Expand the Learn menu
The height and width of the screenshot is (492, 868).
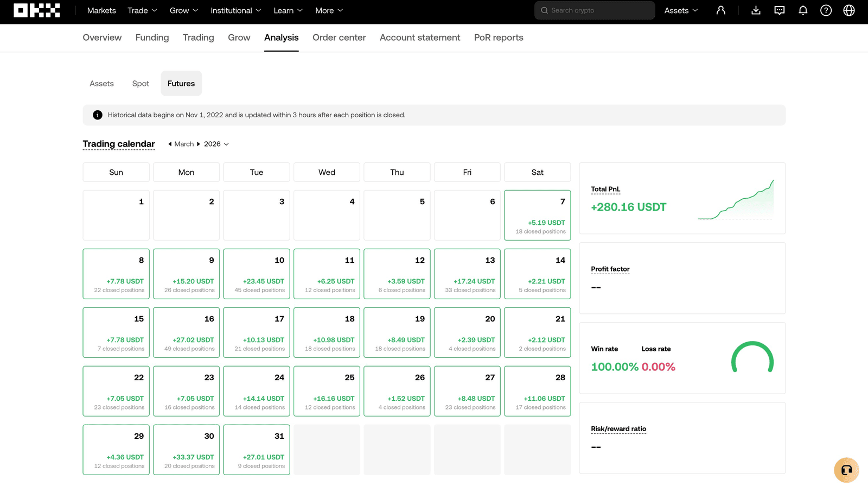click(x=288, y=10)
